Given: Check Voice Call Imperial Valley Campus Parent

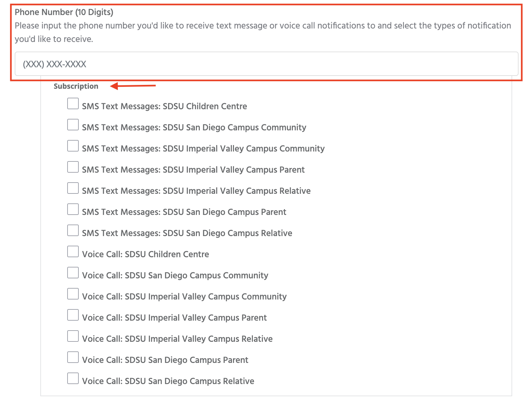Looking at the screenshot, I should point(73,315).
